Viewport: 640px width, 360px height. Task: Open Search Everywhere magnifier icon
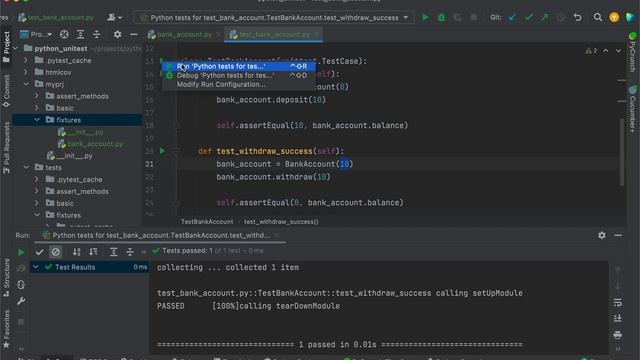point(598,18)
